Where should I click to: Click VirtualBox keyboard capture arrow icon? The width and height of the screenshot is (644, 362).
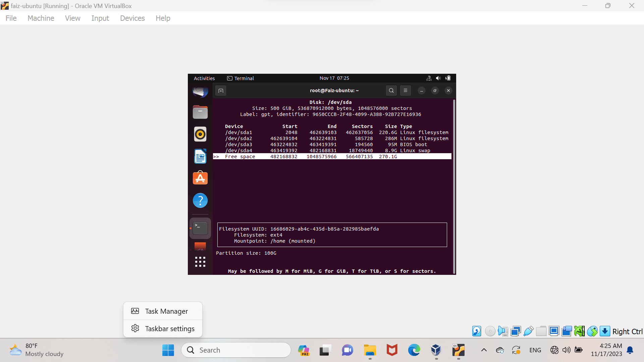605,331
